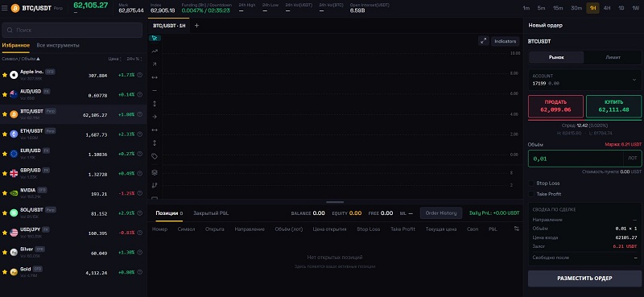
Task: Select the Позиции tab
Action: pyautogui.click(x=169, y=213)
